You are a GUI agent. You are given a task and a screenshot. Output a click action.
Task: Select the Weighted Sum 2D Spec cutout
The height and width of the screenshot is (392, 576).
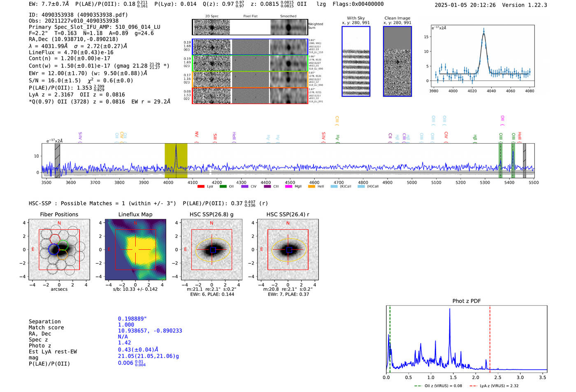pyautogui.click(x=212, y=27)
